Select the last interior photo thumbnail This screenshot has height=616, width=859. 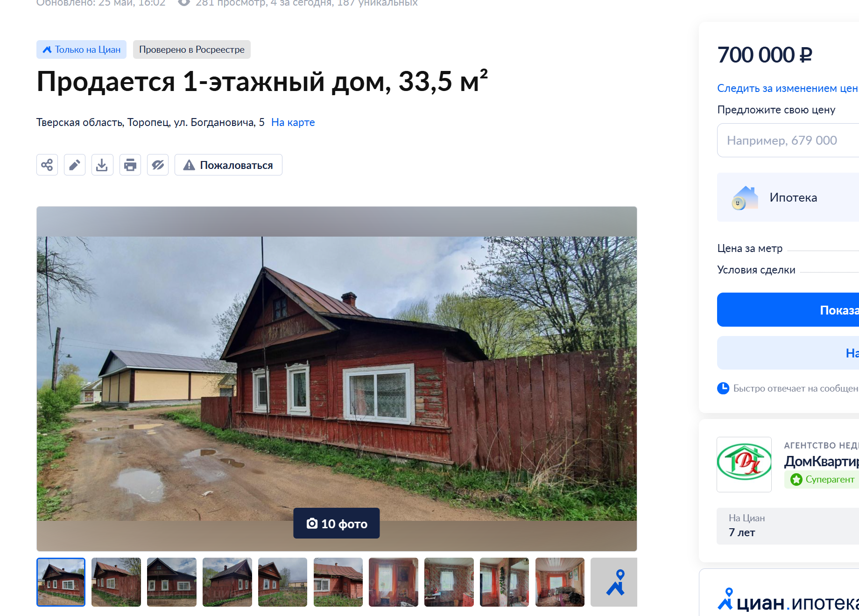pos(560,582)
